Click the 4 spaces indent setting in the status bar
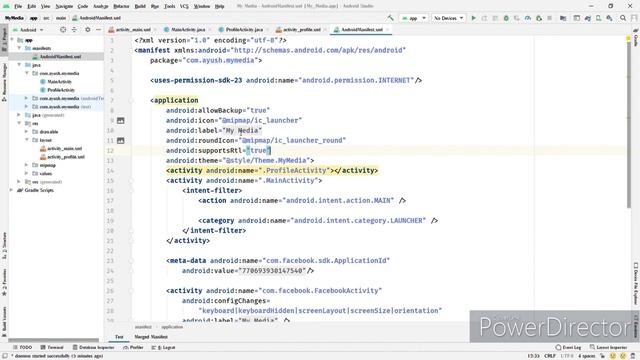 [x=587, y=356]
